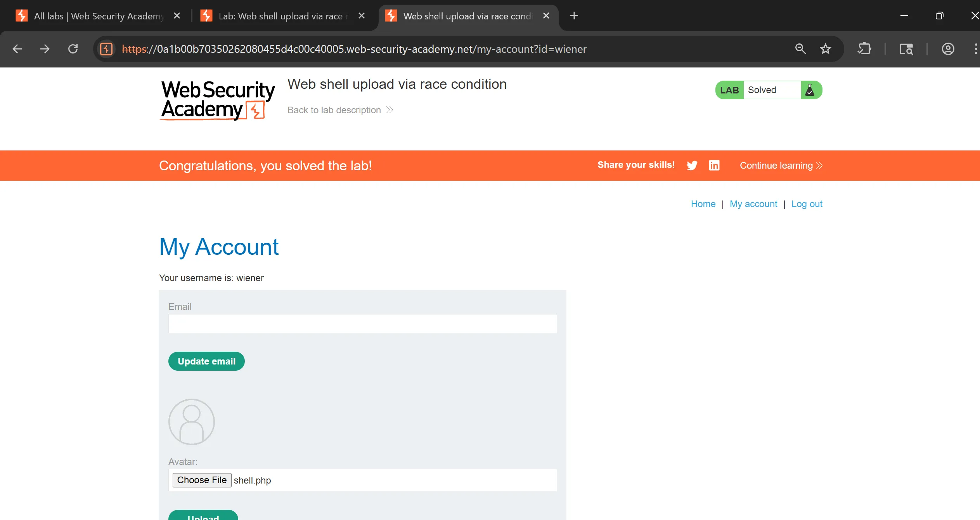Click the Twitter share icon
The height and width of the screenshot is (520, 980).
692,166
